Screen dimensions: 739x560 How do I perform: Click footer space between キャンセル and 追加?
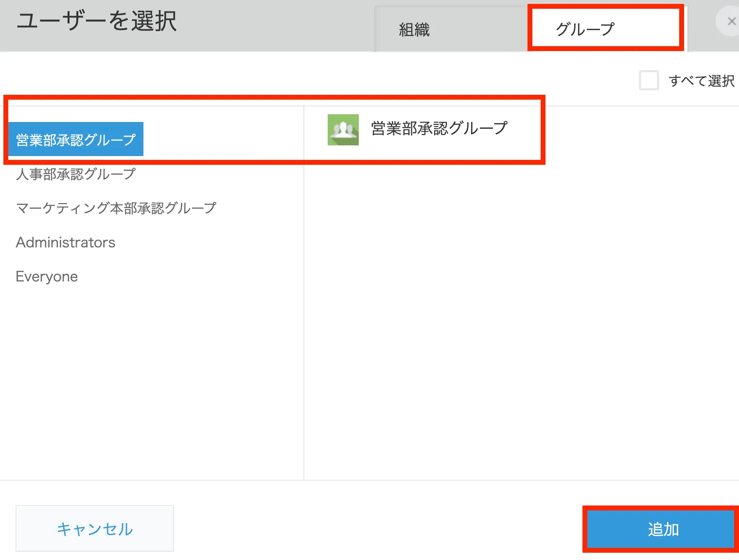tap(379, 528)
